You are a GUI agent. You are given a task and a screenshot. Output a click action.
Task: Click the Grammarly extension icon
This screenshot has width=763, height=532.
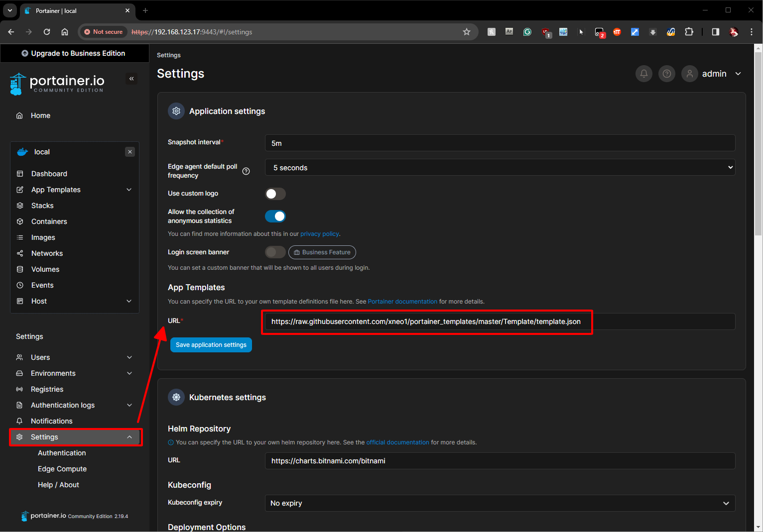(x=527, y=32)
